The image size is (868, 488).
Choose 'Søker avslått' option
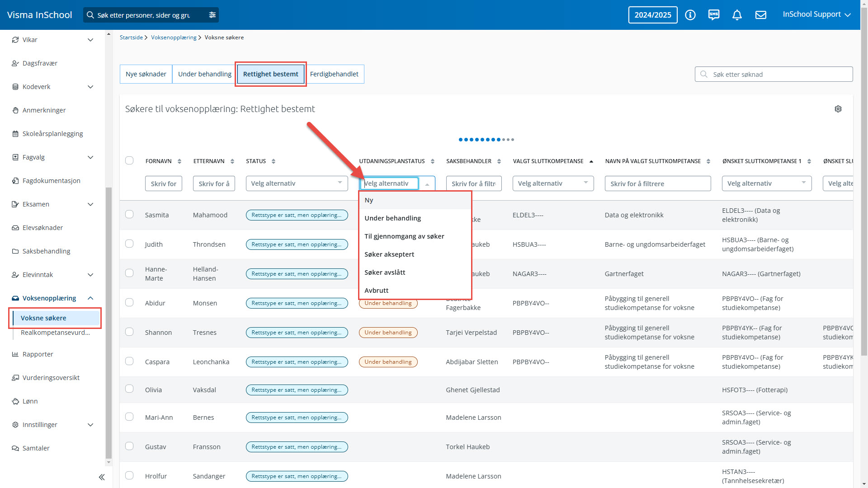point(415,272)
